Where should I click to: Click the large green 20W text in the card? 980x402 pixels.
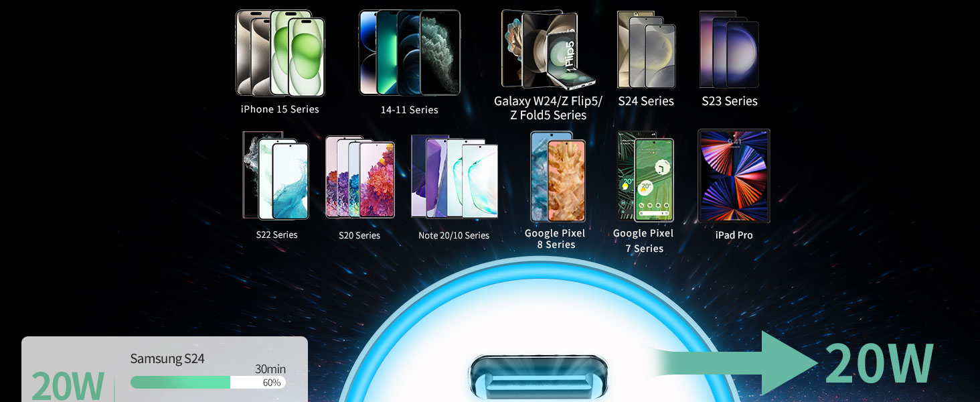pos(68,386)
